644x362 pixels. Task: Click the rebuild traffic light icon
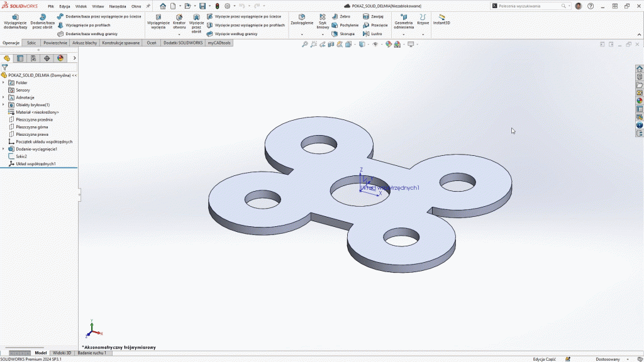pyautogui.click(x=217, y=6)
